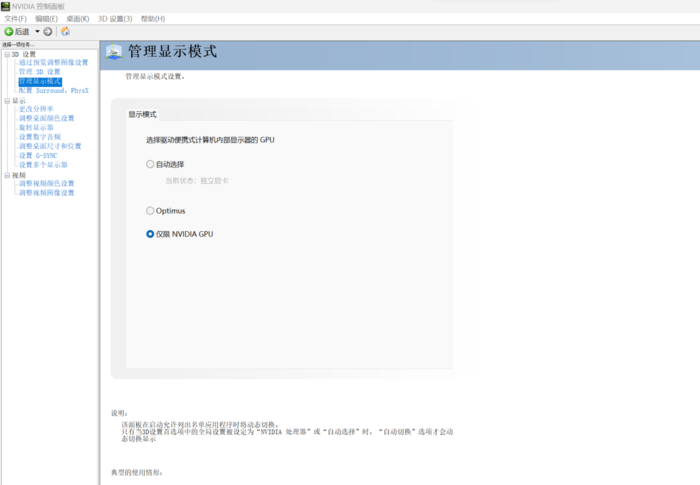Viewport: 700px width, 485px height.
Task: Open 管理 3D 设置 in the tree
Action: [x=39, y=72]
